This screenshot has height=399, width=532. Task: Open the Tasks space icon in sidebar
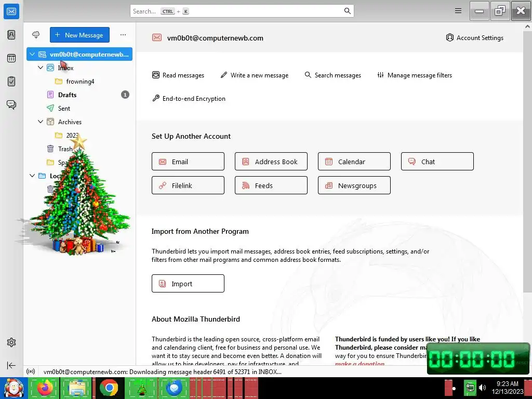11,82
